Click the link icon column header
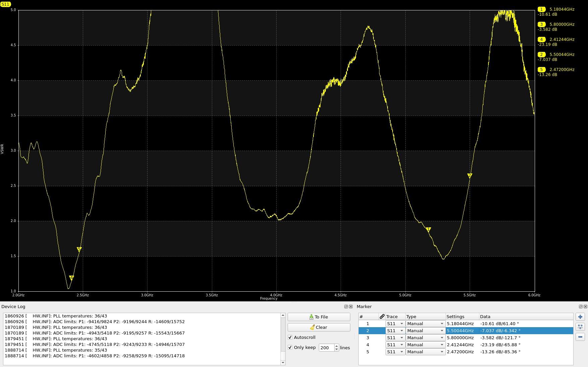588x367 pixels. (382, 316)
